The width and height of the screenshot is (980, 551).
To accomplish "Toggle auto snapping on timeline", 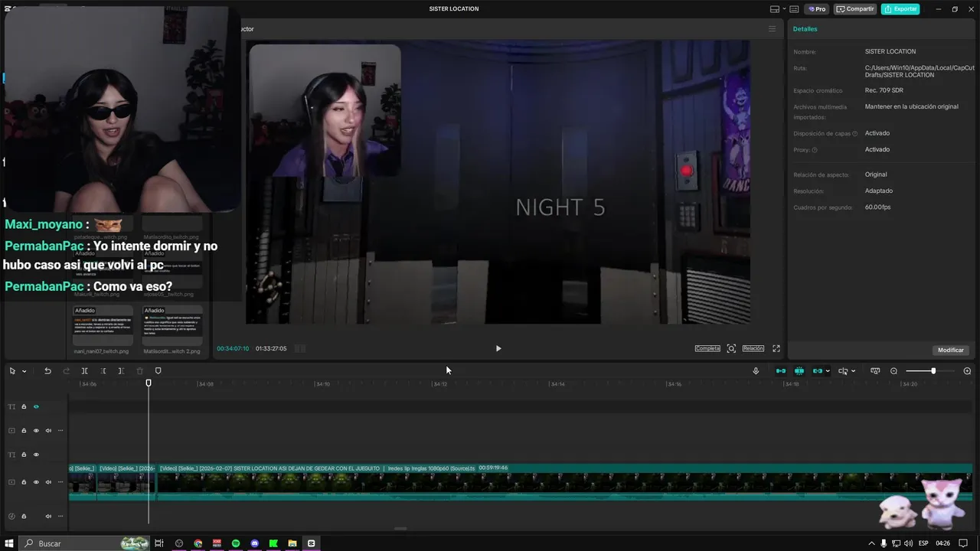I will (x=799, y=371).
